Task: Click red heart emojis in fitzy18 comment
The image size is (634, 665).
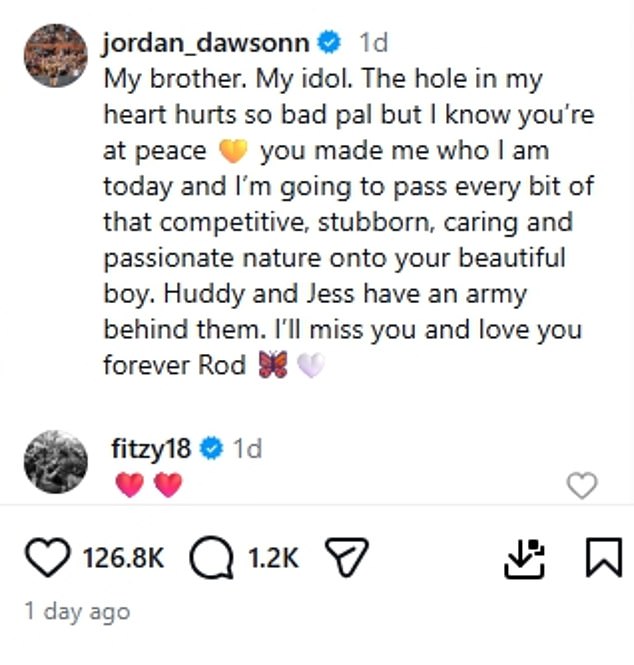Action: [149, 485]
